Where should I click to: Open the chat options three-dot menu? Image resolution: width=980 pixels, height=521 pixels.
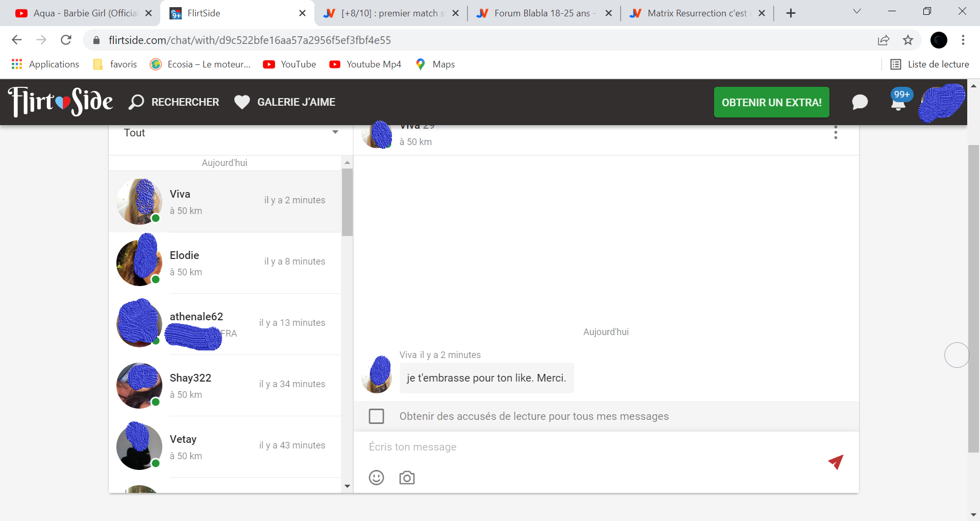pyautogui.click(x=836, y=133)
